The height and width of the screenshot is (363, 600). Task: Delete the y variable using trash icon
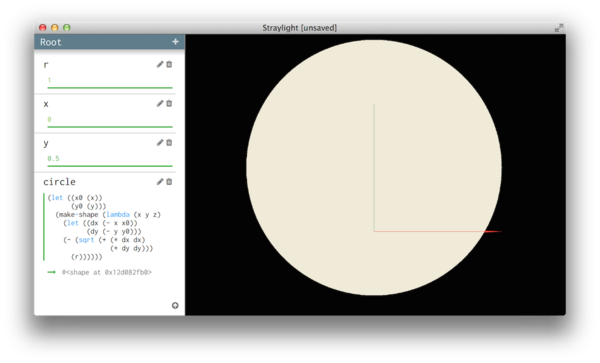tap(169, 143)
